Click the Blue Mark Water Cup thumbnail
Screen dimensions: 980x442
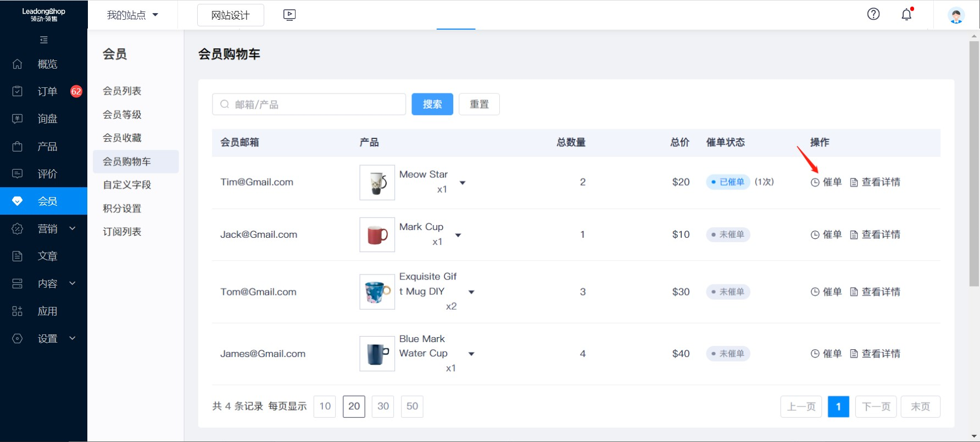(377, 354)
